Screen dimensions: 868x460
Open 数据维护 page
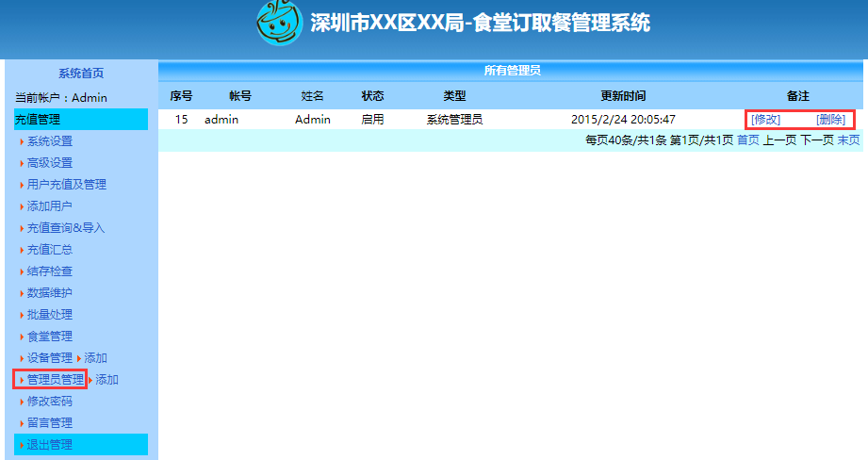[x=50, y=293]
